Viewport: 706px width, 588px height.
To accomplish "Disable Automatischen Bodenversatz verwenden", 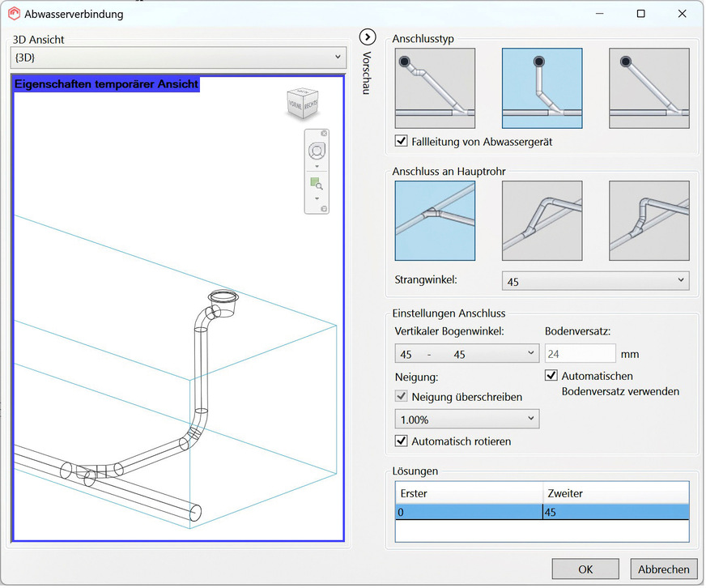I will click(x=551, y=376).
